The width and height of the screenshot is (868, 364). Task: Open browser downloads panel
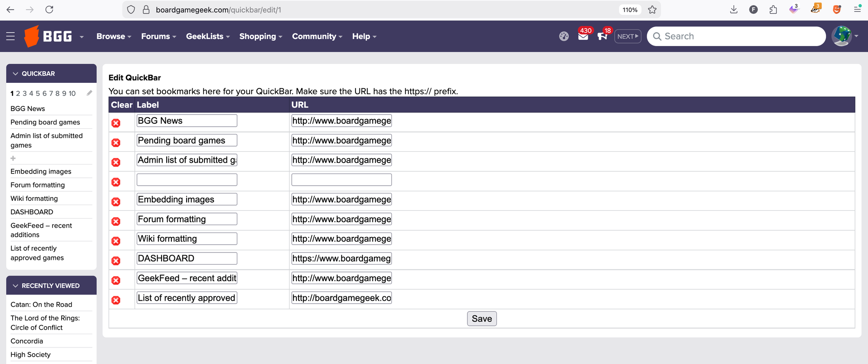(x=733, y=10)
